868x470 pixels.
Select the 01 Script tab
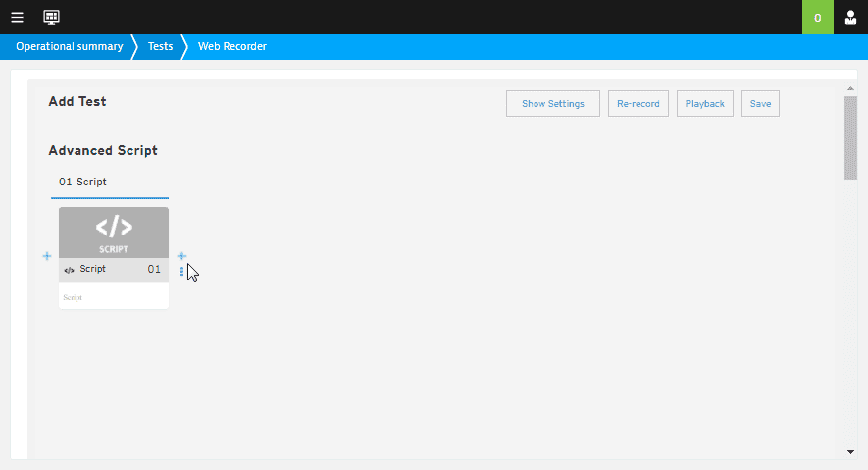pos(110,183)
